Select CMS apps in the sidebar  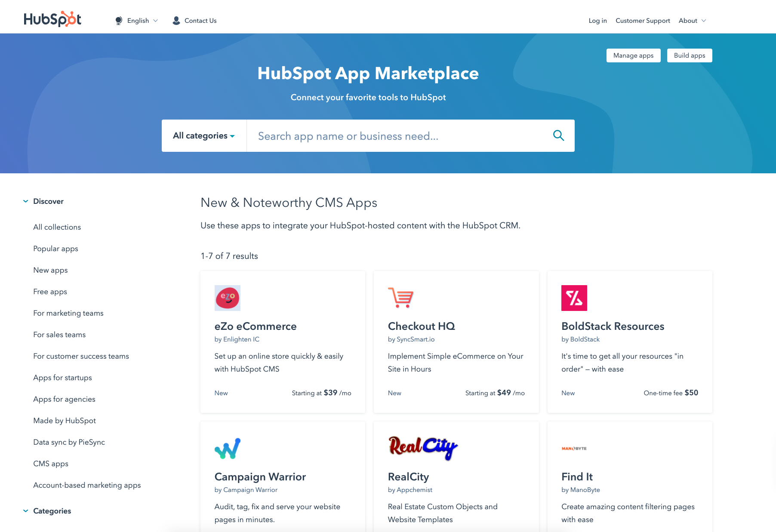50,464
